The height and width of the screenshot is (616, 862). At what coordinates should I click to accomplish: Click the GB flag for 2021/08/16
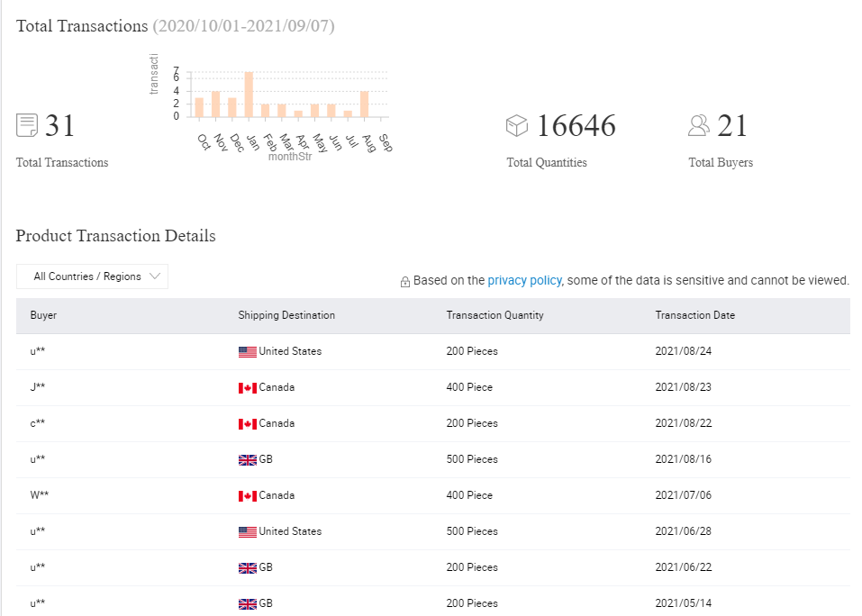[x=248, y=460]
